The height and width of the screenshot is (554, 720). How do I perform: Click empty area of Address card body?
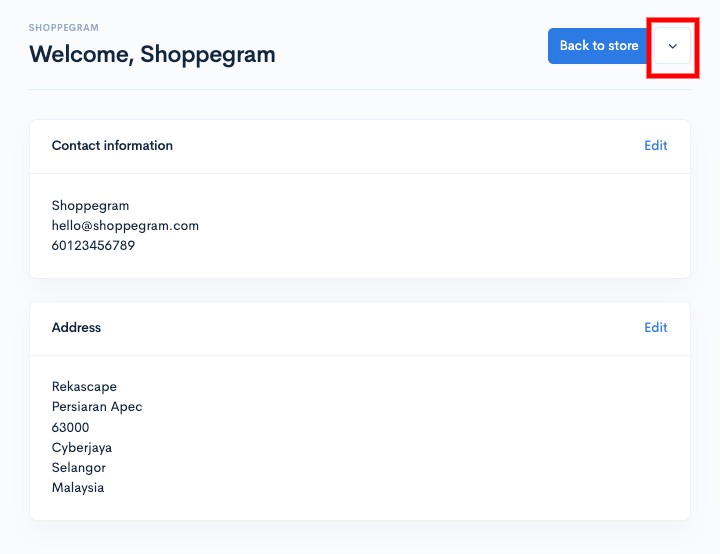coord(413,436)
